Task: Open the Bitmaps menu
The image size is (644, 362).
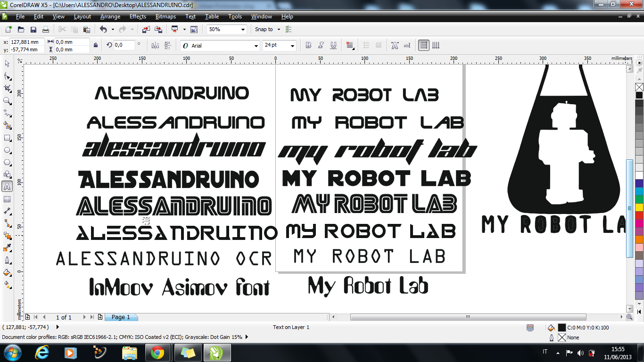Action: tap(165, 16)
